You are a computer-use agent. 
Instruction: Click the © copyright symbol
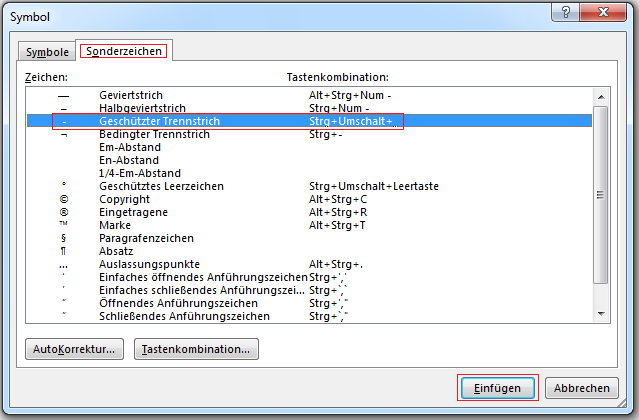pyautogui.click(x=64, y=199)
